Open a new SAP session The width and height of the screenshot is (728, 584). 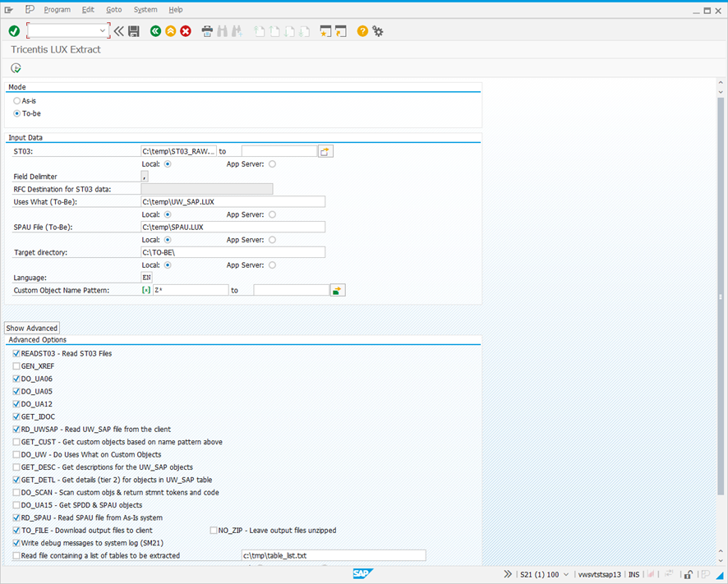[324, 31]
